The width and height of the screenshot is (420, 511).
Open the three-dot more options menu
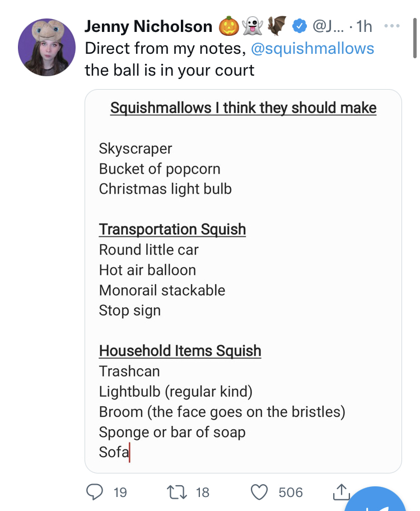click(x=391, y=26)
